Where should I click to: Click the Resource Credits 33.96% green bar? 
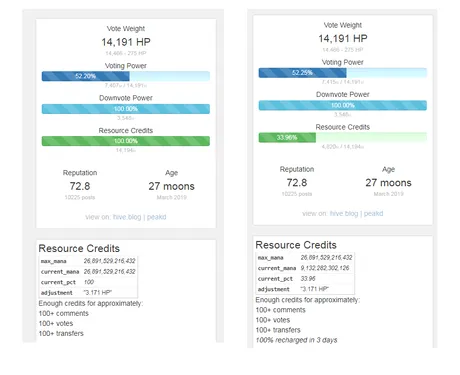[x=343, y=137]
